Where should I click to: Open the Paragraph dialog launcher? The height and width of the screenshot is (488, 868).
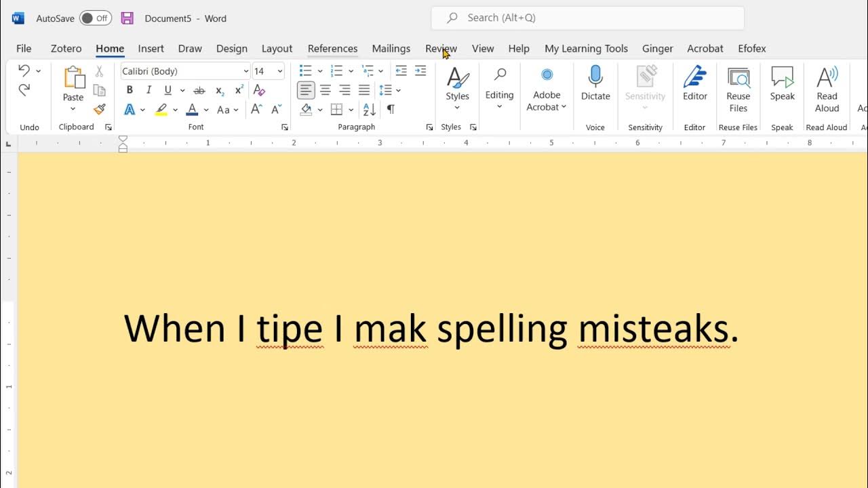click(x=429, y=127)
